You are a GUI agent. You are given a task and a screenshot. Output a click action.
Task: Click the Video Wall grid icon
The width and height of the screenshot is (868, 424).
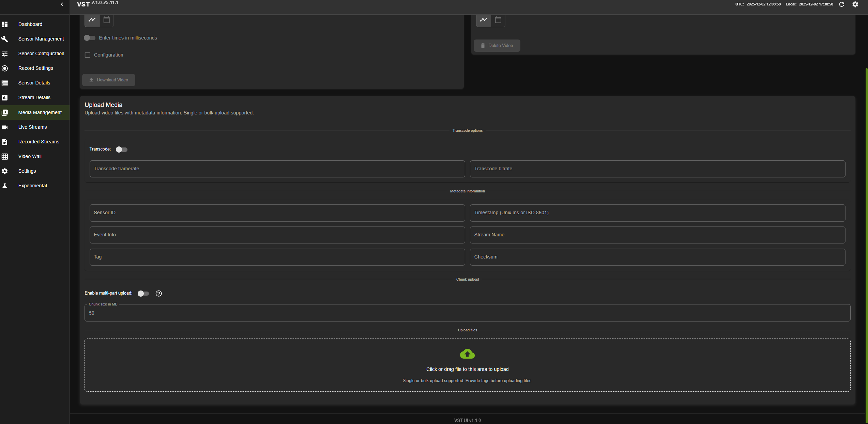5,157
